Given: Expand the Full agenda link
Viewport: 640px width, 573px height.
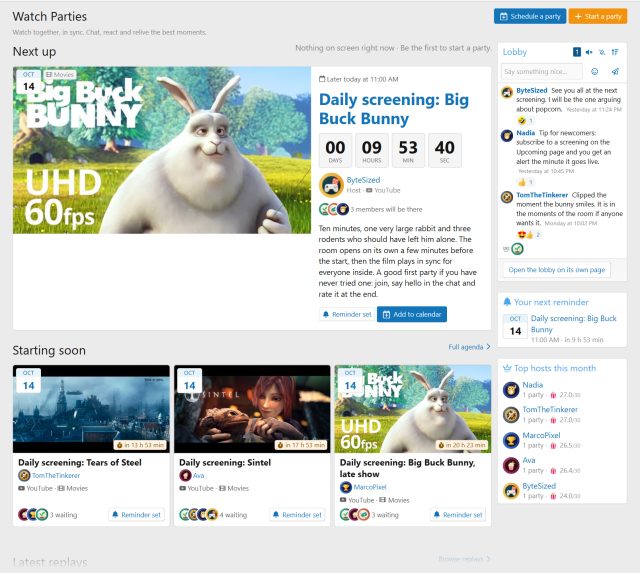Looking at the screenshot, I should tap(469, 347).
